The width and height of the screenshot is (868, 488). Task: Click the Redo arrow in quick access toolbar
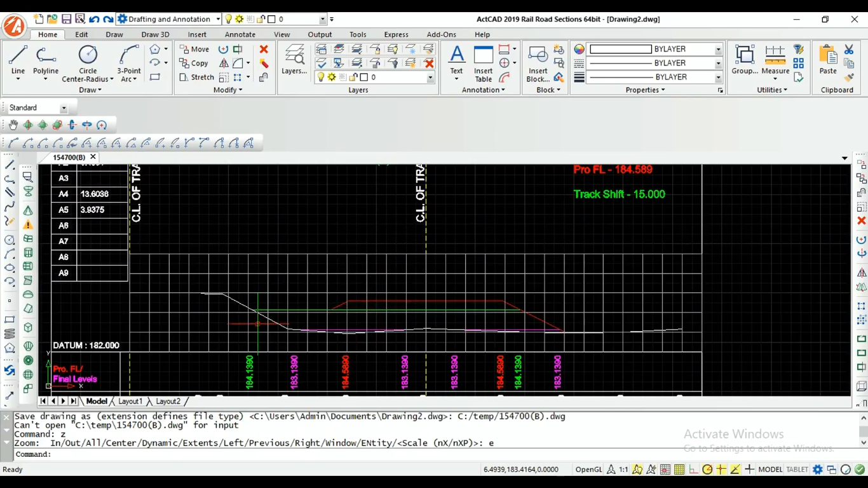coord(108,19)
